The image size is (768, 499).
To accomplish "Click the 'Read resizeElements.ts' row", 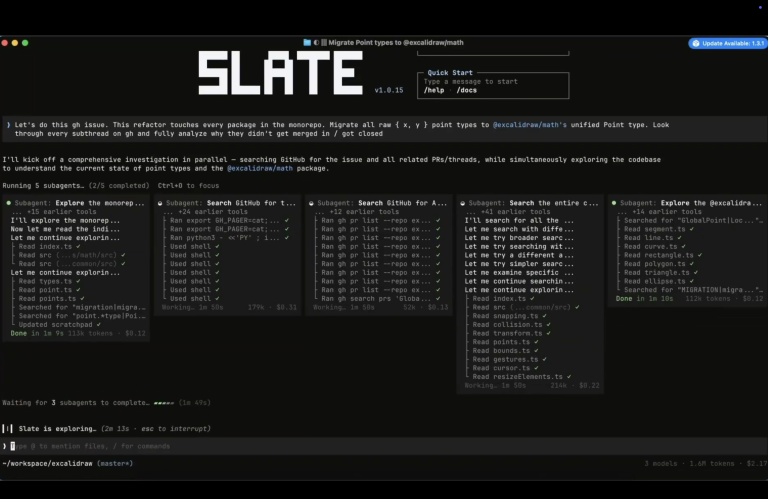I will click(522, 377).
